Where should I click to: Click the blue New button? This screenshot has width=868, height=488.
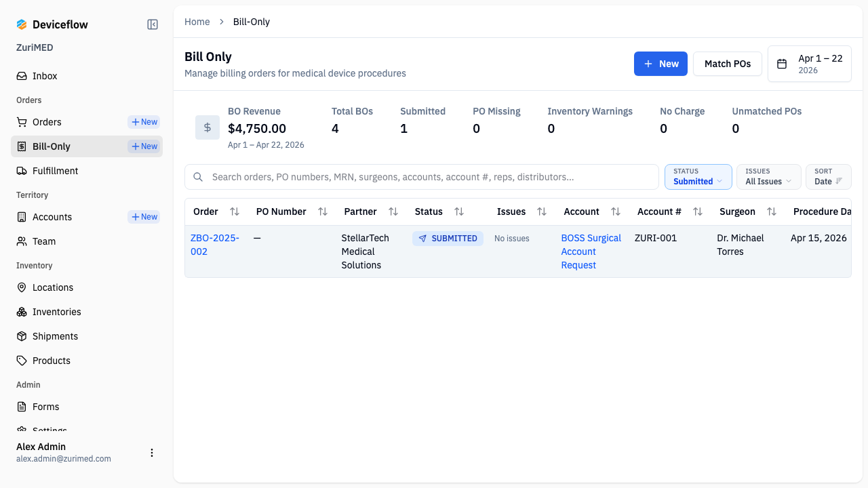(x=660, y=64)
